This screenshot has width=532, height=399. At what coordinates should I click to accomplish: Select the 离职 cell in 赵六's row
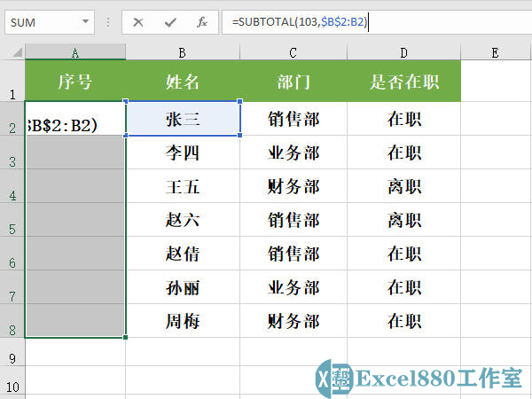pyautogui.click(x=404, y=221)
